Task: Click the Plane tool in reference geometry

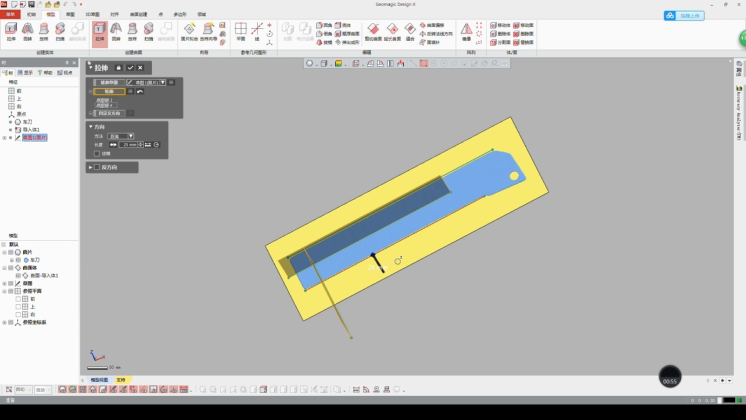Action: click(240, 31)
